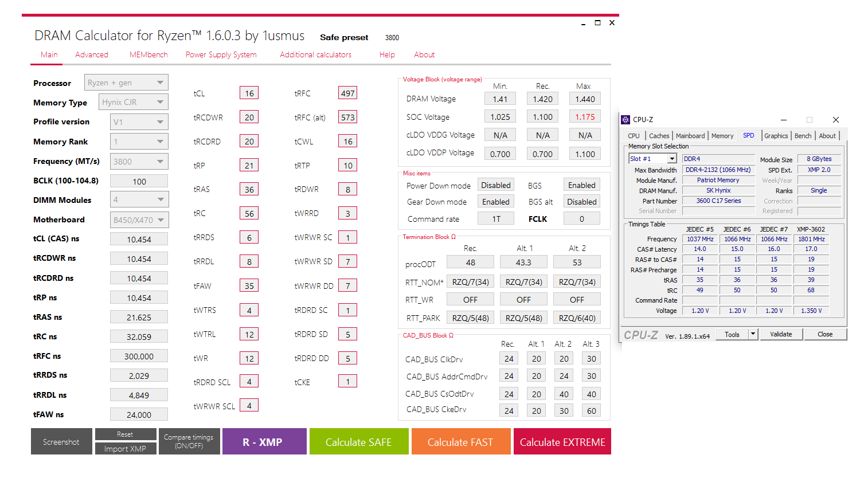
Task: Open Bench tab in CPU-Z
Action: pos(803,136)
